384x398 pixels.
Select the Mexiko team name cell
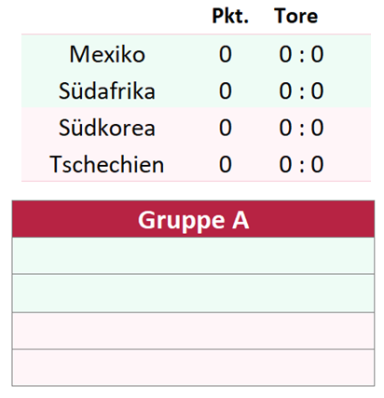(107, 54)
